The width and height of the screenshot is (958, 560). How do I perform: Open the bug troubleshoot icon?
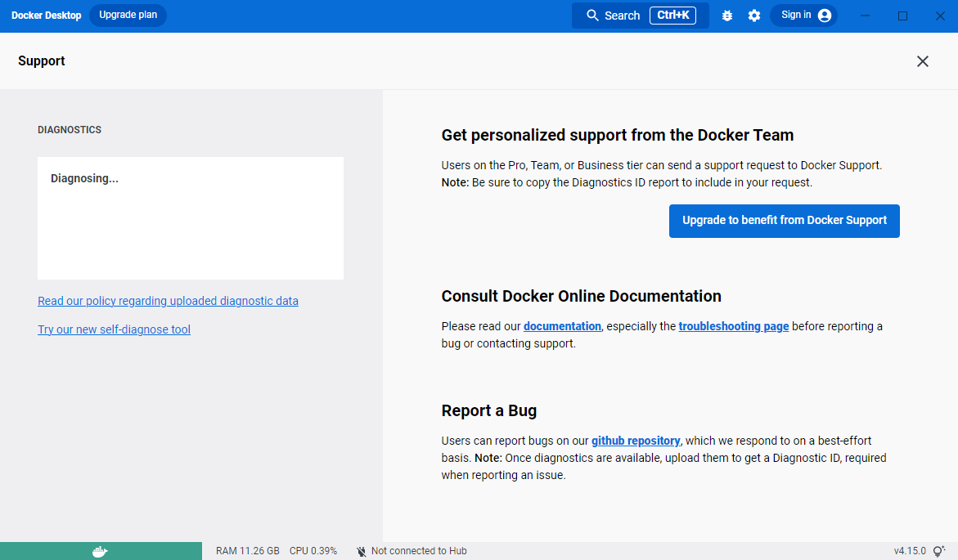727,16
